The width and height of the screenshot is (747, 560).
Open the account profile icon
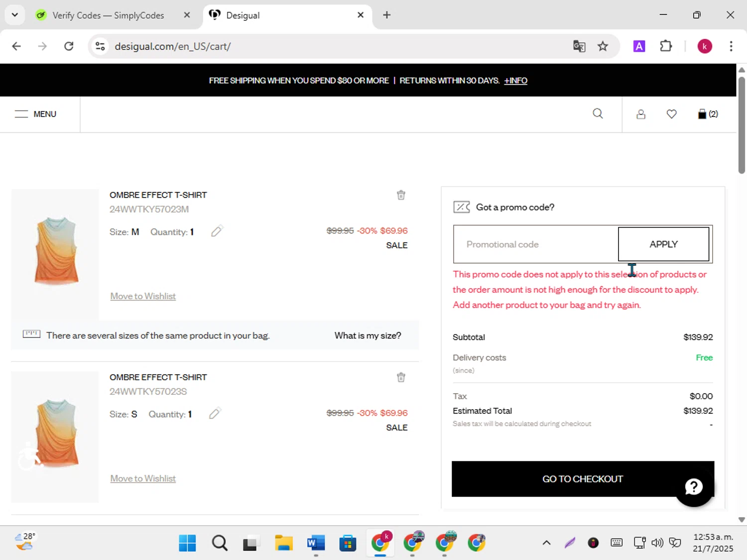[x=641, y=114]
